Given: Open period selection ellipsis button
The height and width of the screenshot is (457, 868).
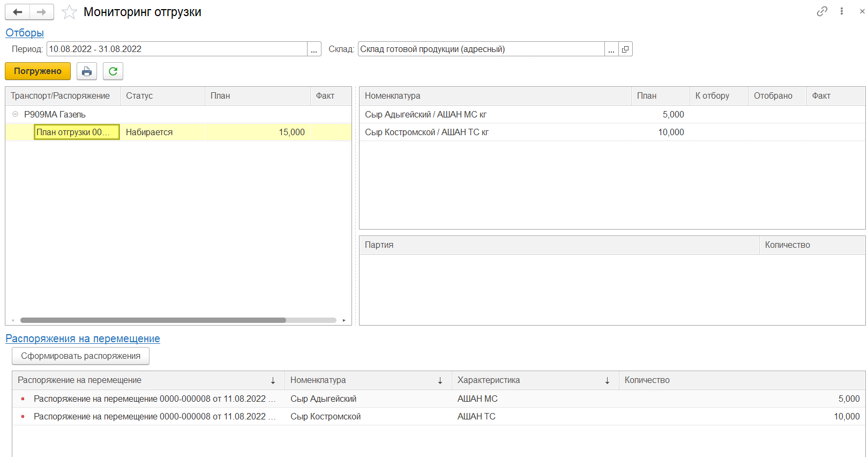Looking at the screenshot, I should [314, 49].
